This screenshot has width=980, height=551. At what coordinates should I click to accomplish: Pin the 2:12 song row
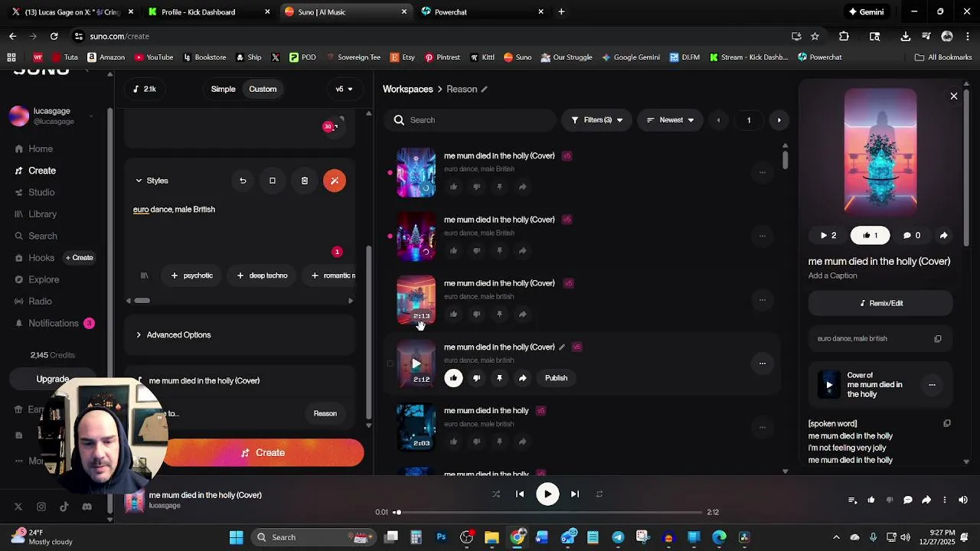(499, 378)
